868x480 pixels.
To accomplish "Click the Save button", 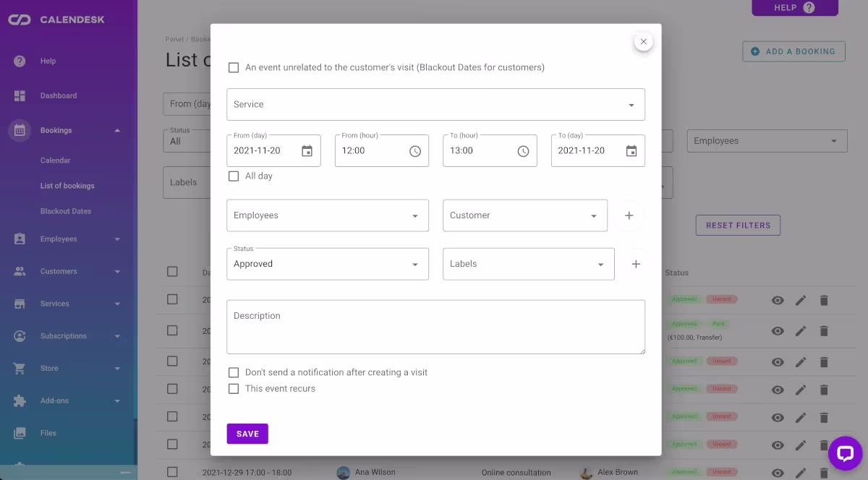I will click(x=247, y=434).
